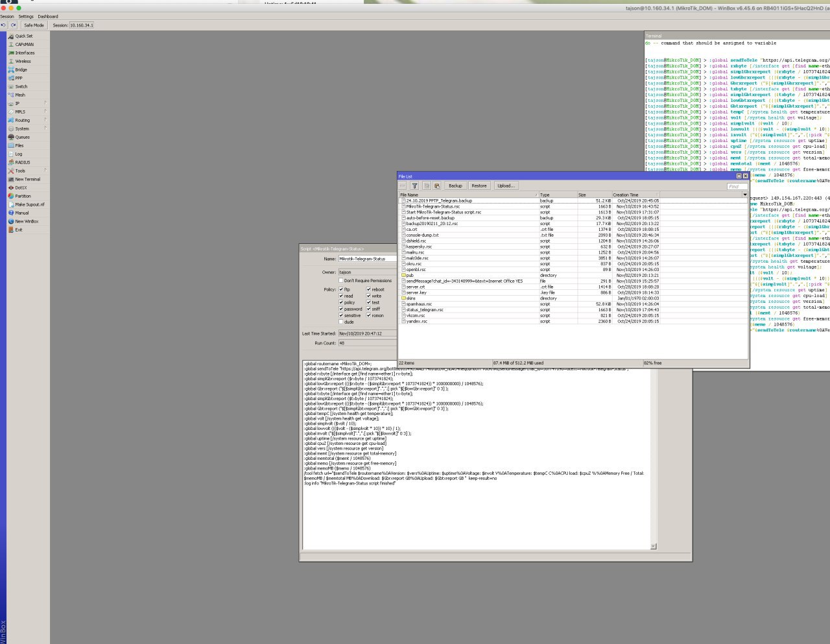Open Quick Set in the sidebar
Image resolution: width=830 pixels, height=644 pixels.
click(24, 36)
